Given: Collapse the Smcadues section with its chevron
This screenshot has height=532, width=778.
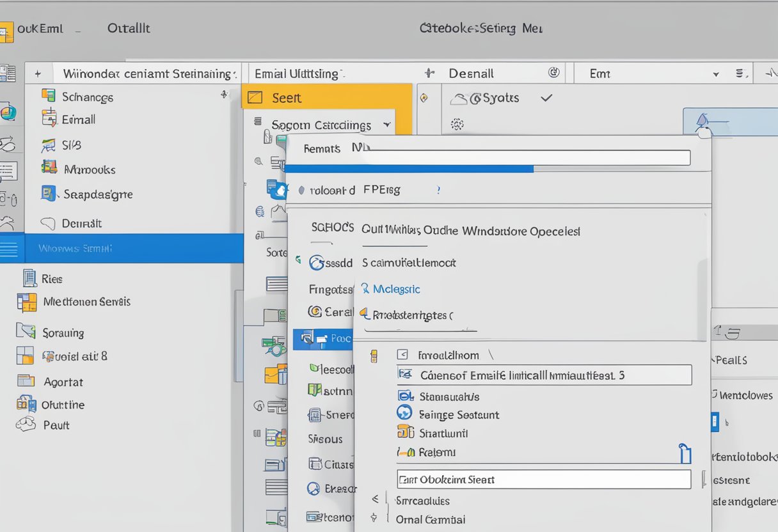Looking at the screenshot, I should (x=376, y=501).
